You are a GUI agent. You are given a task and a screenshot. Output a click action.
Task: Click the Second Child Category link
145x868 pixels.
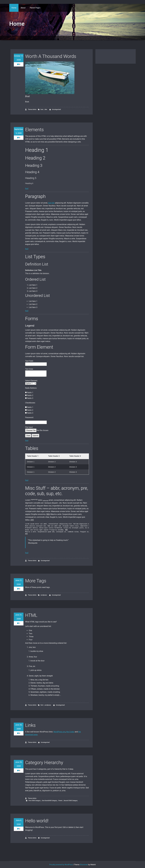70,801
